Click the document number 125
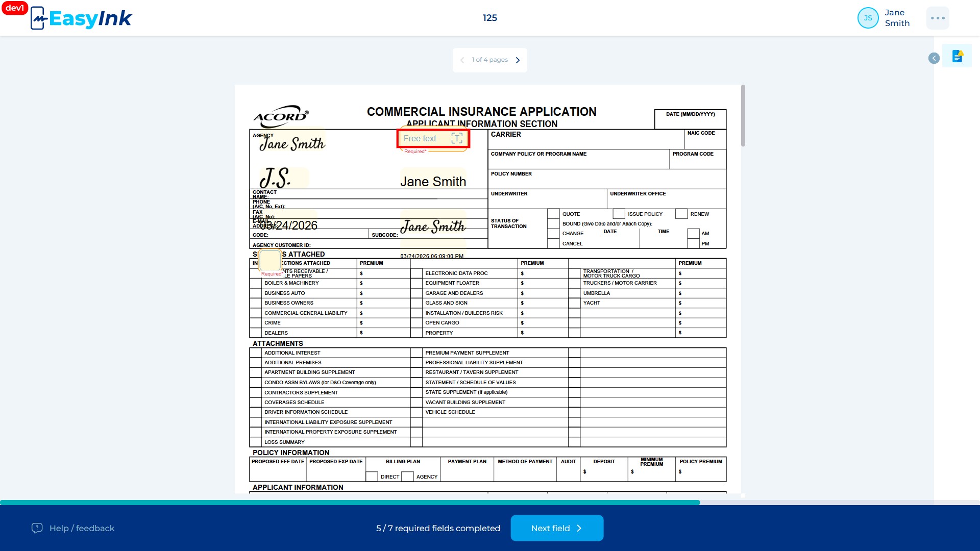This screenshot has height=551, width=980. click(x=489, y=18)
